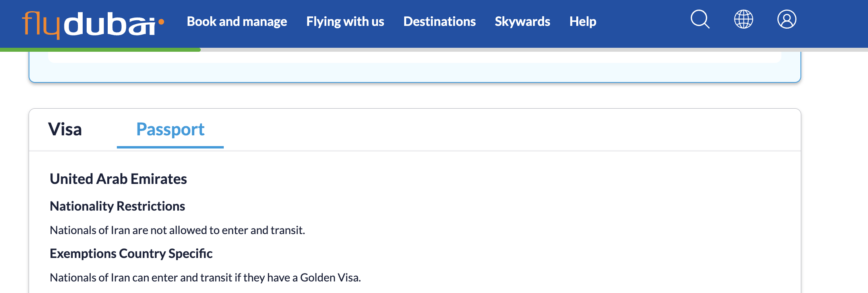Click the Exemptions Country Specific heading
Screen dimensions: 868x293
pos(131,254)
